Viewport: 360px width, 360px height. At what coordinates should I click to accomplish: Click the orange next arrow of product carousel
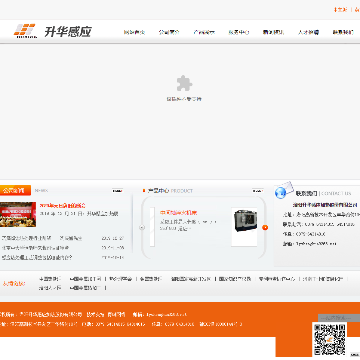pyautogui.click(x=265, y=227)
